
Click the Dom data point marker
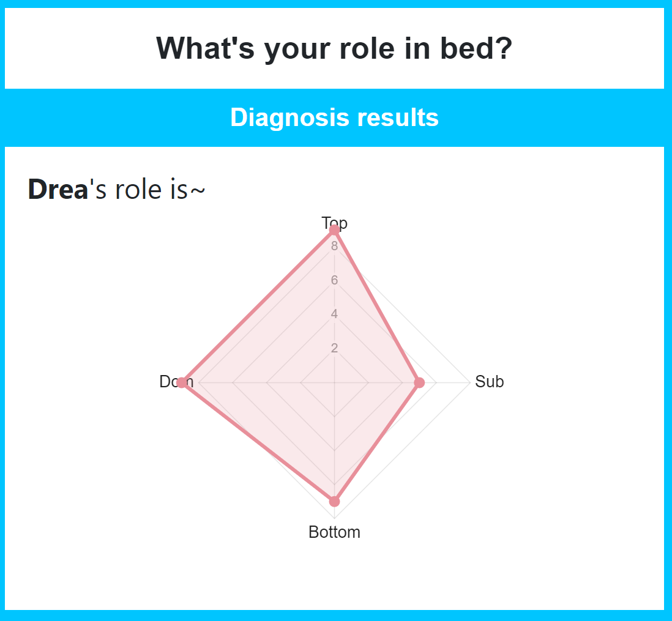(181, 383)
